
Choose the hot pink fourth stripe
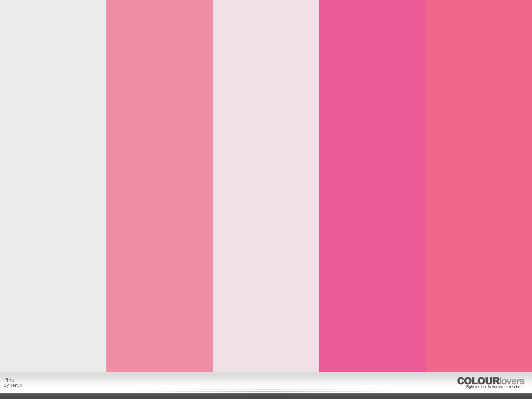pos(372,186)
